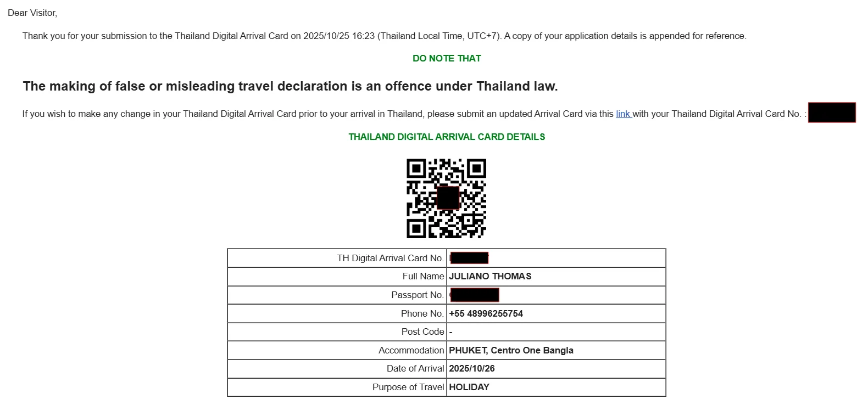This screenshot has width=868, height=399.
Task: Click the accommodation value PHUKET, Centro One Bangla
Action: click(511, 350)
